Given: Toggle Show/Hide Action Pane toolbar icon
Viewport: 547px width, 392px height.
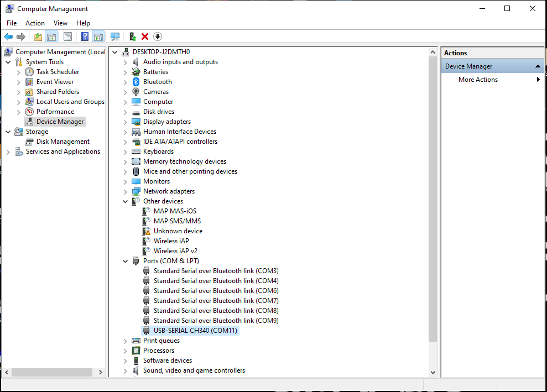Looking at the screenshot, I should coord(98,36).
